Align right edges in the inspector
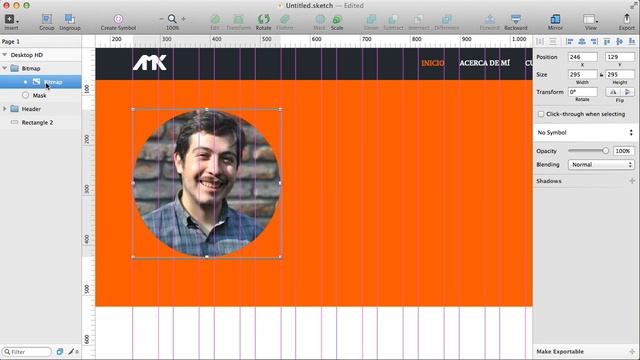Screen dimensions: 640x360 [594, 41]
